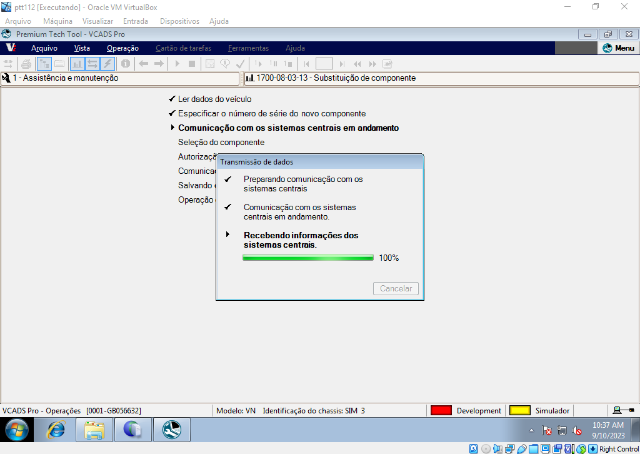
Task: Click 'Recebendo informações dos sistemas centrais' text
Action: (x=301, y=240)
